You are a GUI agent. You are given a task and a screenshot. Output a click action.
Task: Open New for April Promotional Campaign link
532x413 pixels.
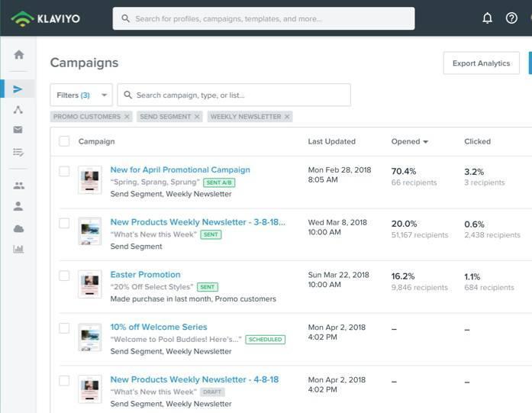(x=180, y=169)
